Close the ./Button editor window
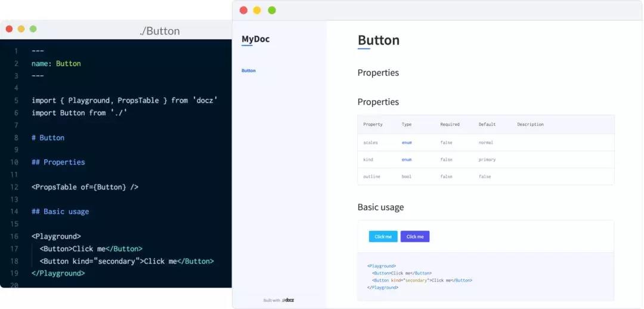Image resolution: width=644 pixels, height=309 pixels. (9, 29)
